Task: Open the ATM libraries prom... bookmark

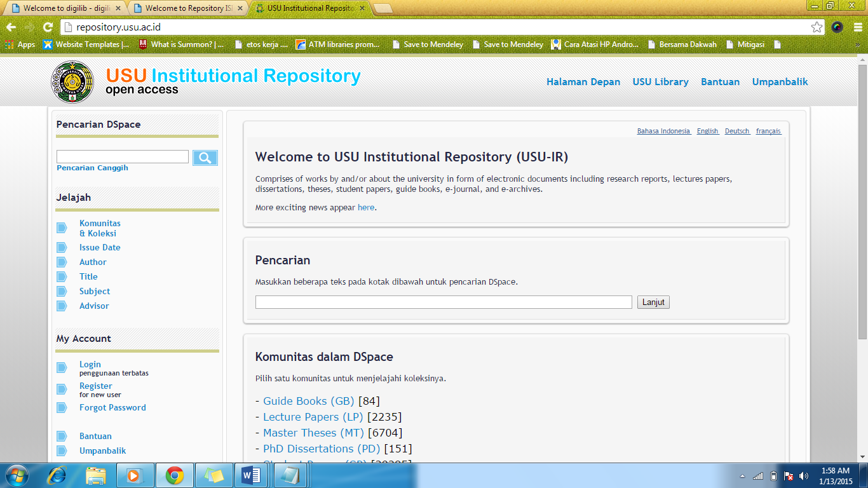Action: (337, 44)
